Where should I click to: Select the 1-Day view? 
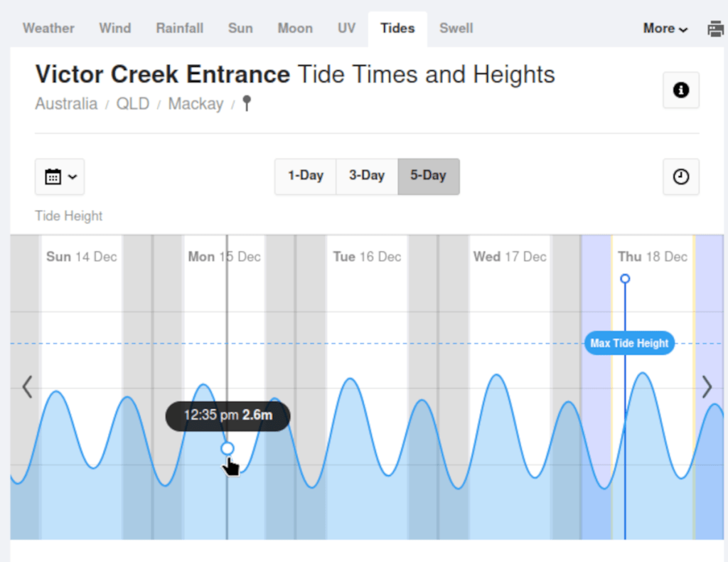tap(305, 176)
